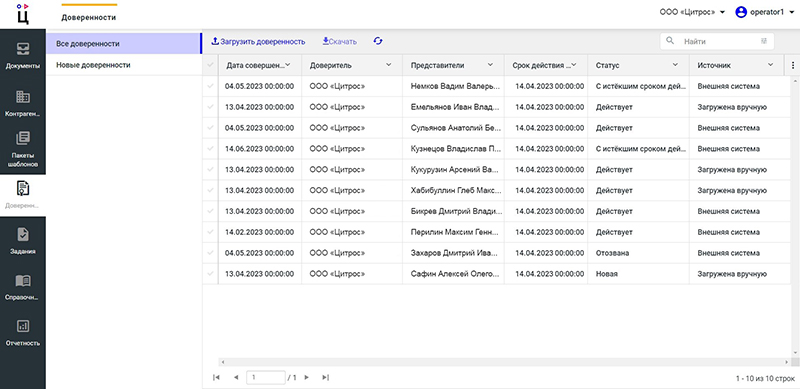
Task: Click the 1 - 10 из 10 строк label
Action: (765, 378)
